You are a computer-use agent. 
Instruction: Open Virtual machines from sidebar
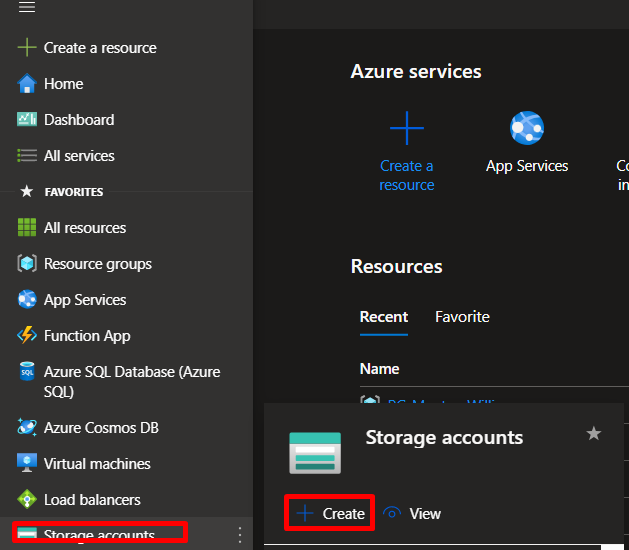tap(97, 464)
